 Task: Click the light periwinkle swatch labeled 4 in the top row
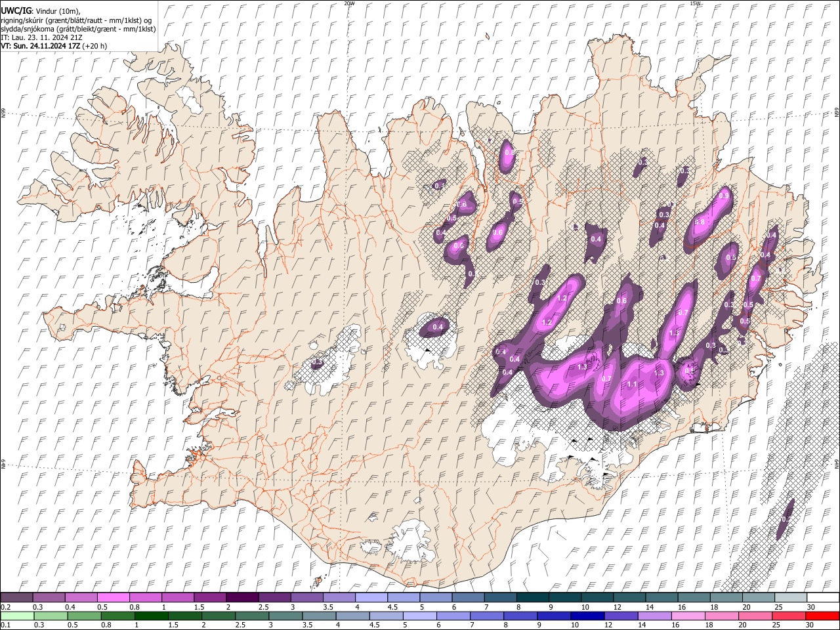coord(371,598)
